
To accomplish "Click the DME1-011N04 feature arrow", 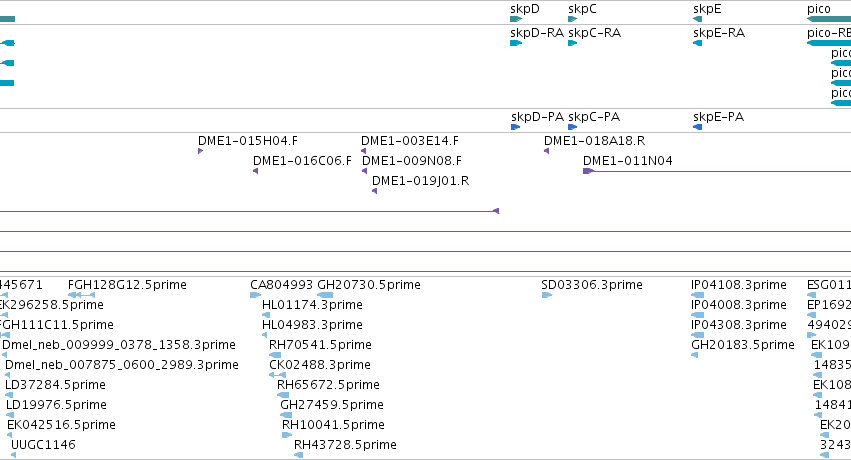I will point(588,171).
